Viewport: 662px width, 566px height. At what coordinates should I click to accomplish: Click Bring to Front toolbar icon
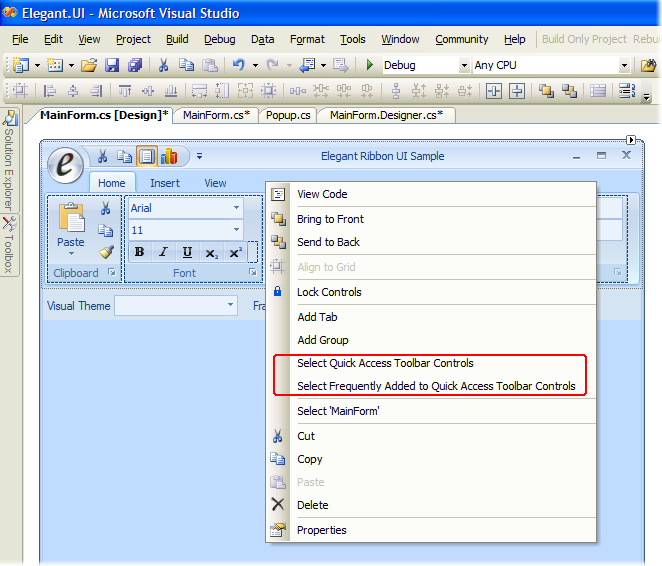546,90
